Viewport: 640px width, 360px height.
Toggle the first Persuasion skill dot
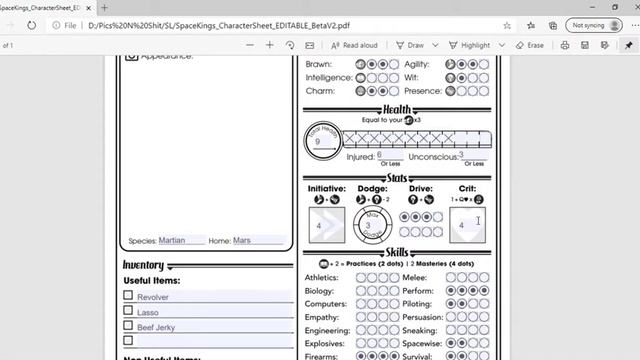[x=451, y=317]
